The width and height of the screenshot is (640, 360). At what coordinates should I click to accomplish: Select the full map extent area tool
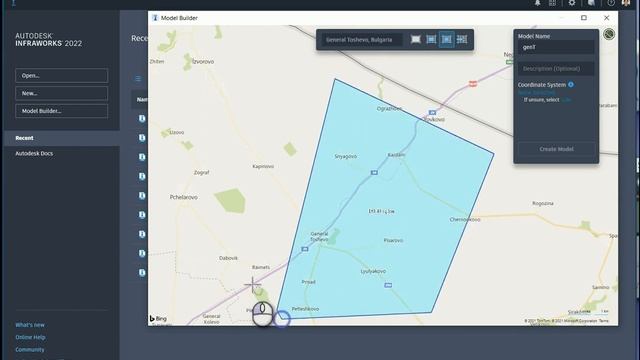(x=416, y=40)
